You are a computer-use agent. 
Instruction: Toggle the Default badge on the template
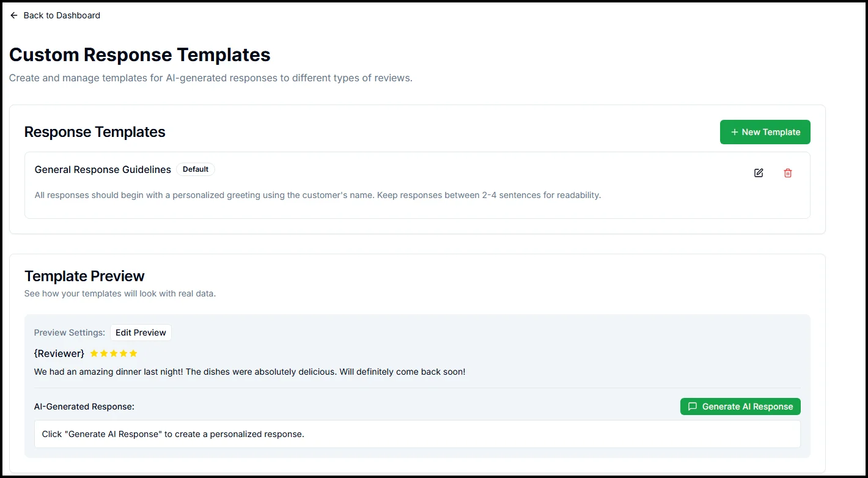[196, 169]
